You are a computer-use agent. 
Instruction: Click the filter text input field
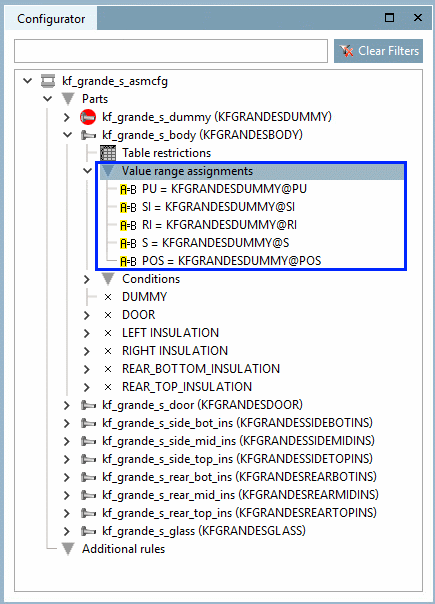171,51
